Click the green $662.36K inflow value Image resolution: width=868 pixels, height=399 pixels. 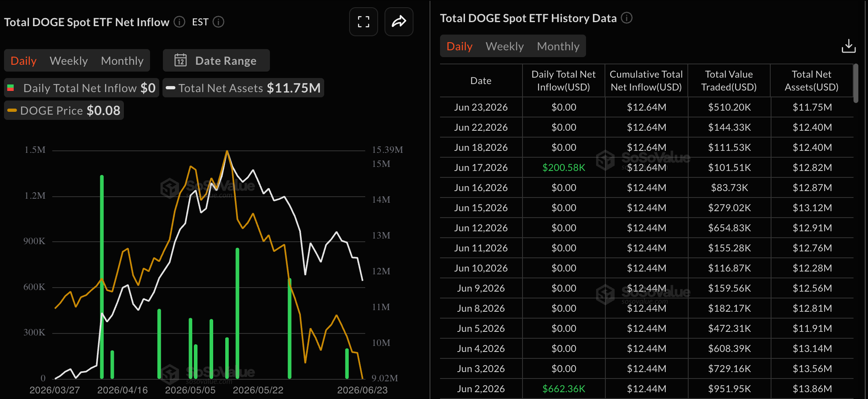(564, 389)
